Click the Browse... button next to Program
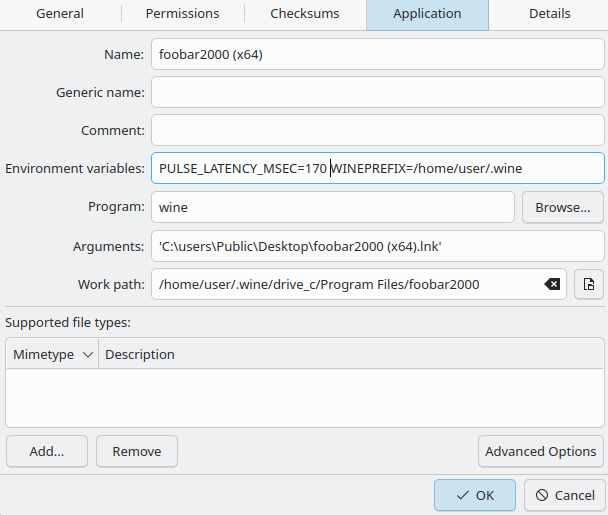Screen dimensions: 608x515 (x=563, y=207)
